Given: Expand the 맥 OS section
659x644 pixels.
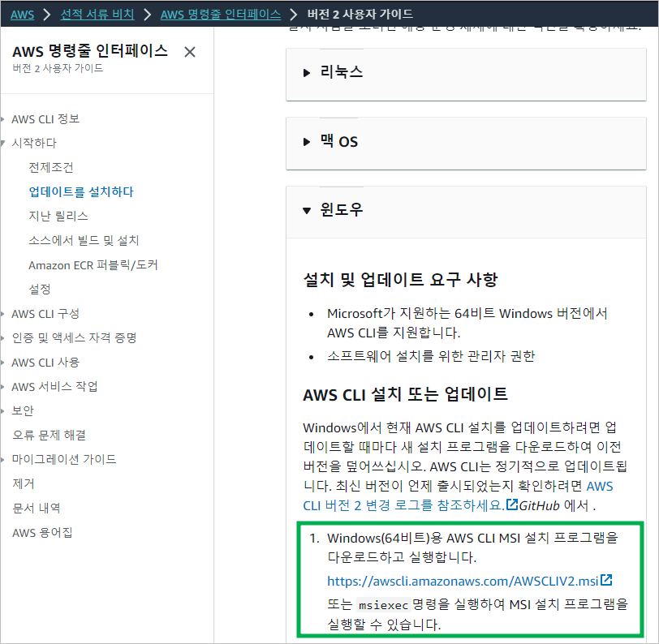Looking at the screenshot, I should point(466,143).
